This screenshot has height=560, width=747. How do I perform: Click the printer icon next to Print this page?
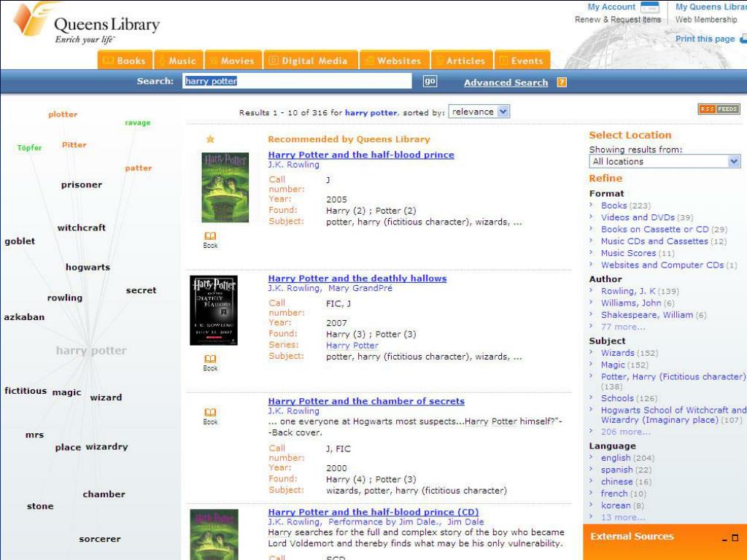[x=743, y=39]
